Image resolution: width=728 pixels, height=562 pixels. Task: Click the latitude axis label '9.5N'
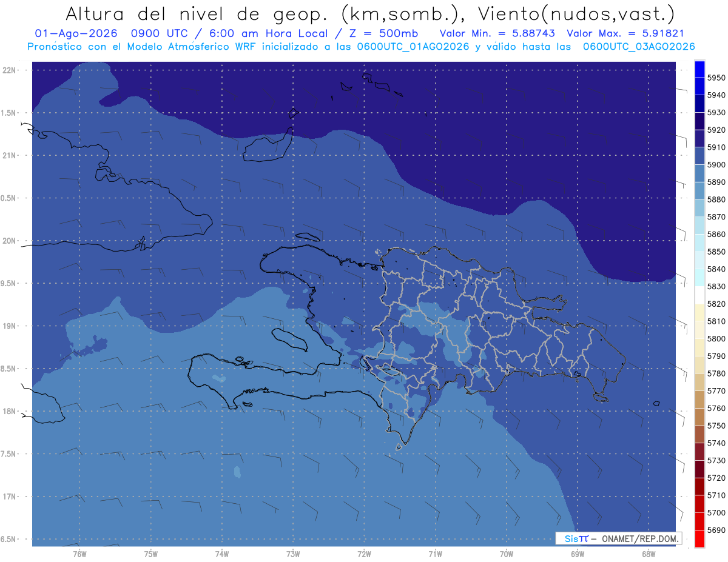[8, 283]
